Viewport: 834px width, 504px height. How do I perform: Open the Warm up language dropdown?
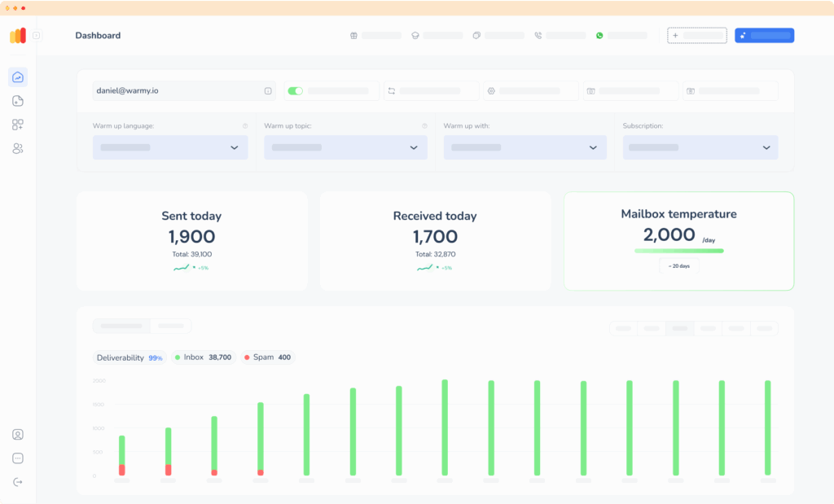pos(170,147)
